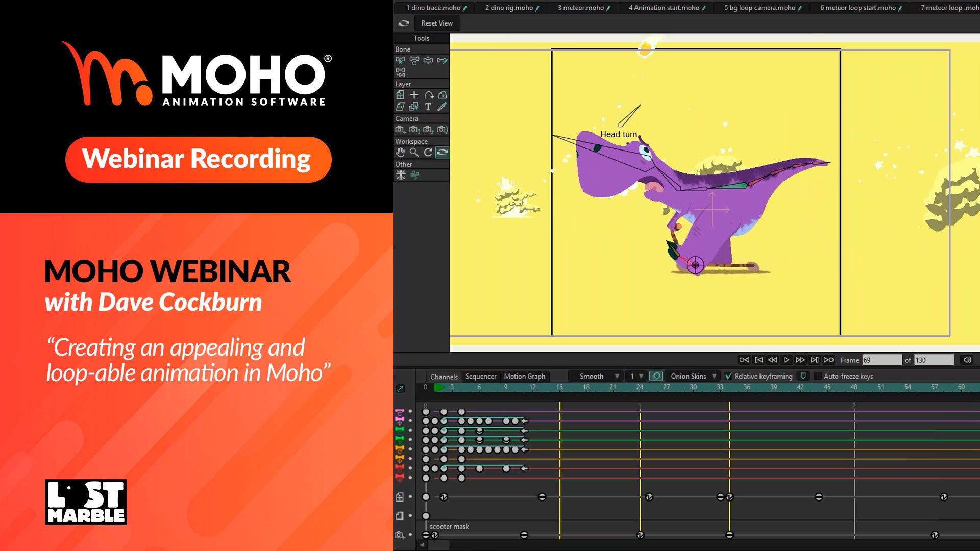Switch to the Motion Graph tab
This screenshot has height=551, width=980.
[x=524, y=376]
